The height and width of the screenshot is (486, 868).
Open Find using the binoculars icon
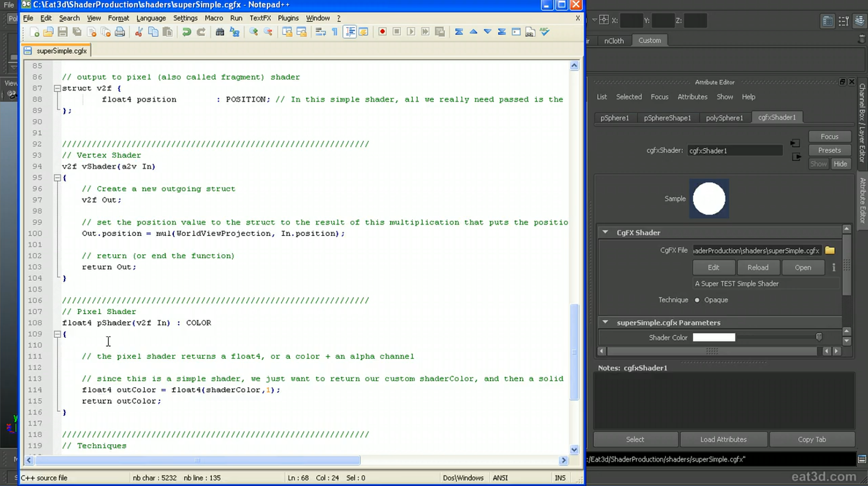click(x=220, y=32)
